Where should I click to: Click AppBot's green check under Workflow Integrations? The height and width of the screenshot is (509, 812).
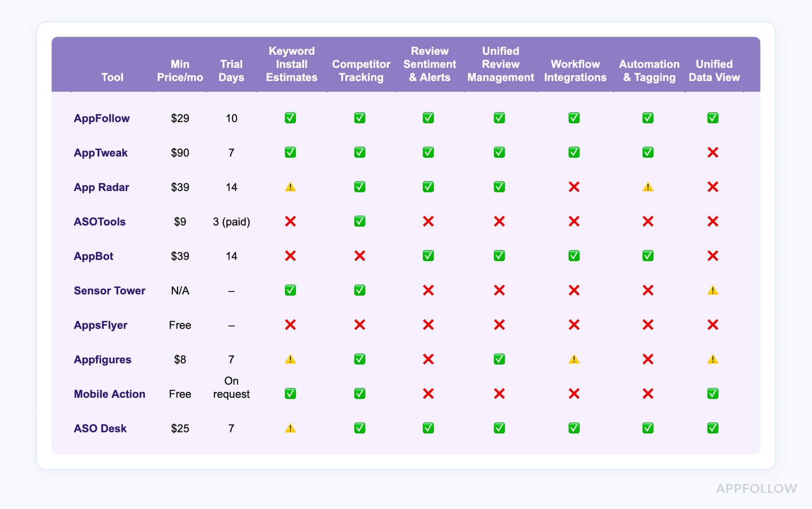574,256
